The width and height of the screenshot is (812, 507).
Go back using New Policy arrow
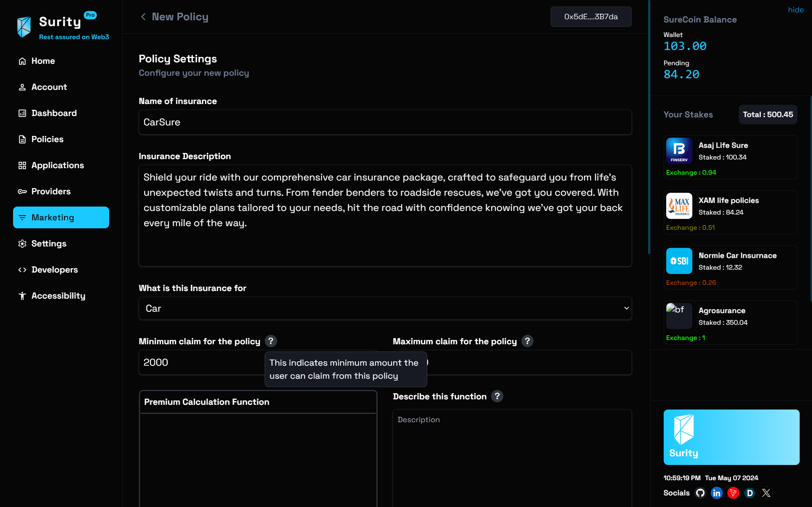143,17
